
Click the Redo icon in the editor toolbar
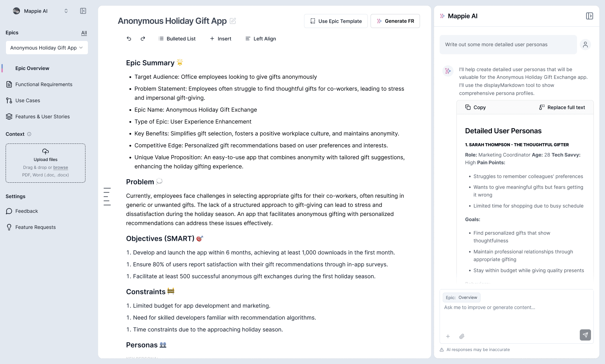coord(142,38)
